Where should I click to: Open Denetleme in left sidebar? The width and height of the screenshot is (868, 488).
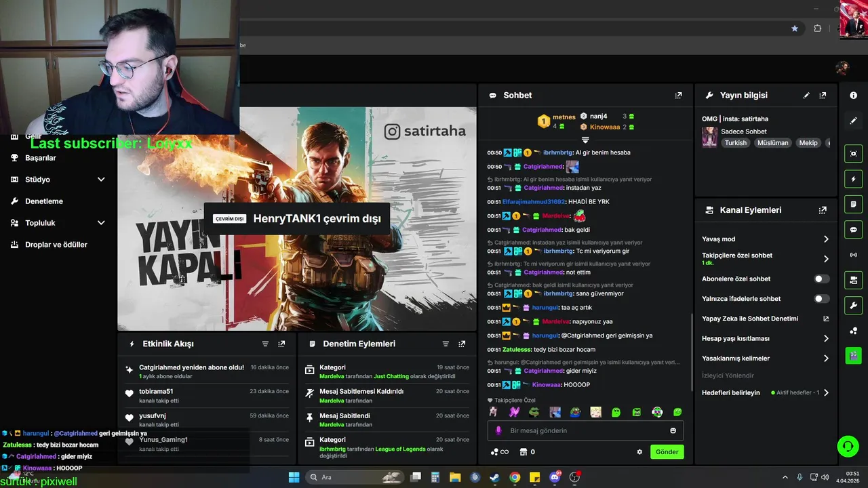point(44,201)
